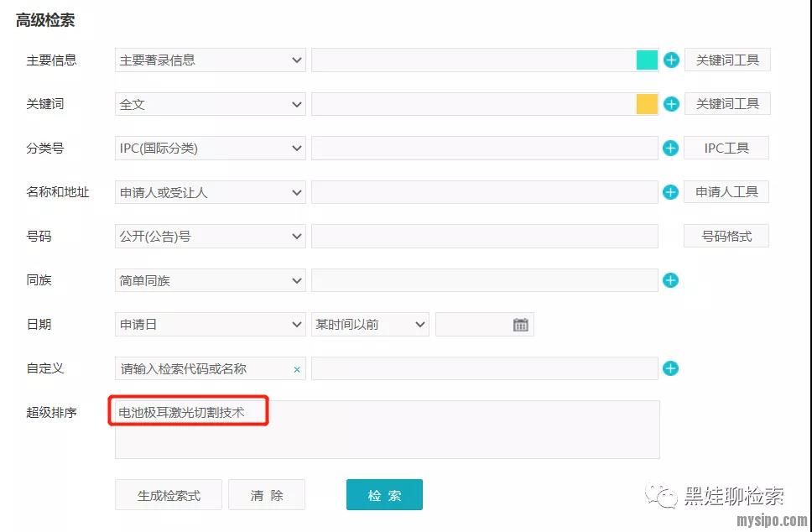812x532 pixels.
Task: Open the 申请人或受让人 dropdown
Action: tap(210, 192)
